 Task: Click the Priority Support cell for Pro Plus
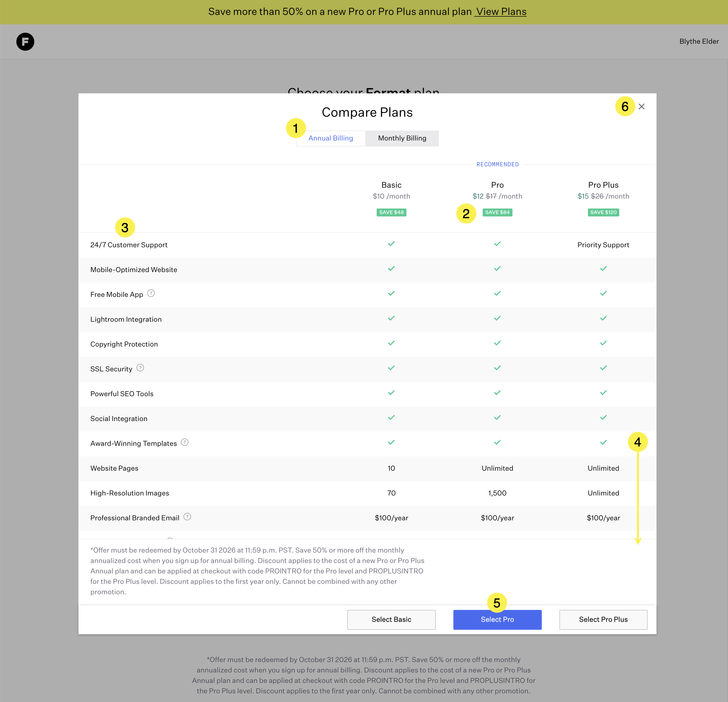point(603,245)
